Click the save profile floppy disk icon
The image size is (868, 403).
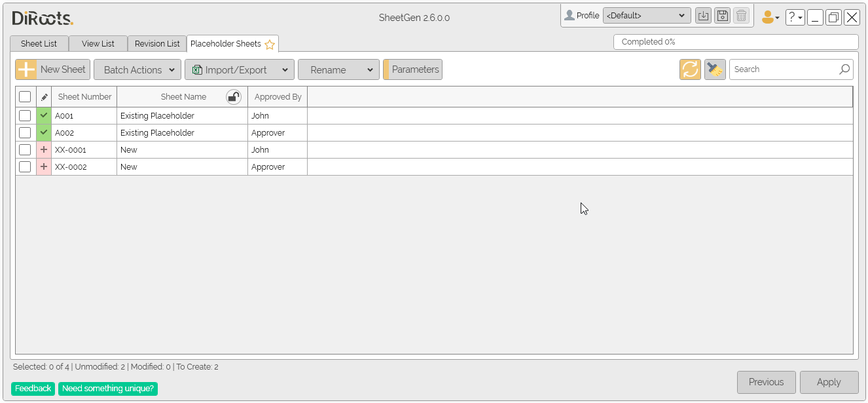[722, 15]
